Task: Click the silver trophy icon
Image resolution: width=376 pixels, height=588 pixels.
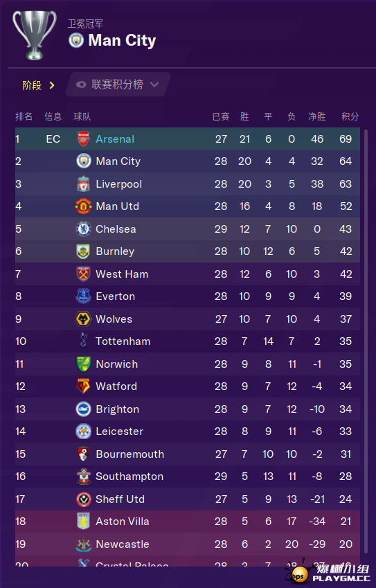Action: pyautogui.click(x=35, y=35)
